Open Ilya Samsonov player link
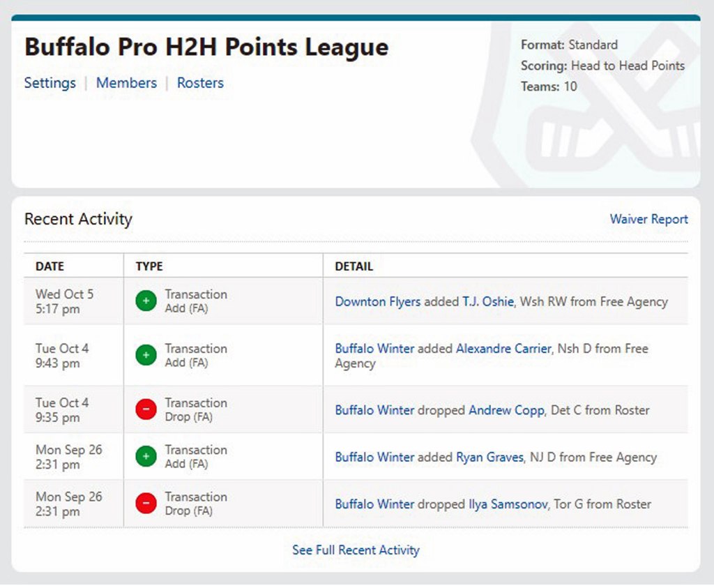Screen dimensions: 714x588 tap(508, 504)
